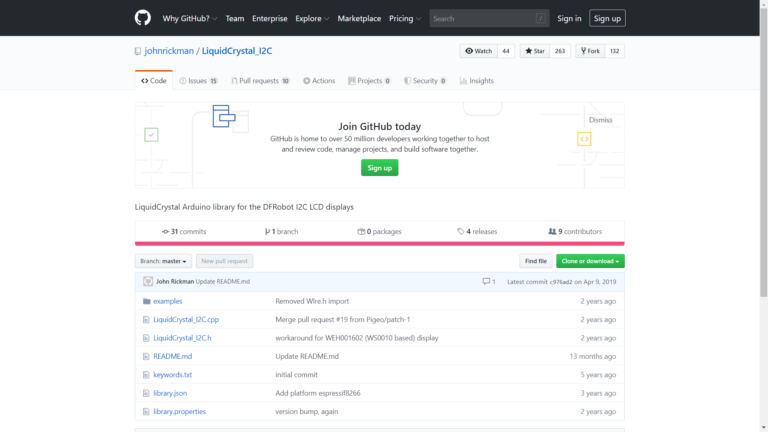Viewport: 768px width, 432px height.
Task: Open the Branch: master dropdown
Action: pyautogui.click(x=163, y=261)
